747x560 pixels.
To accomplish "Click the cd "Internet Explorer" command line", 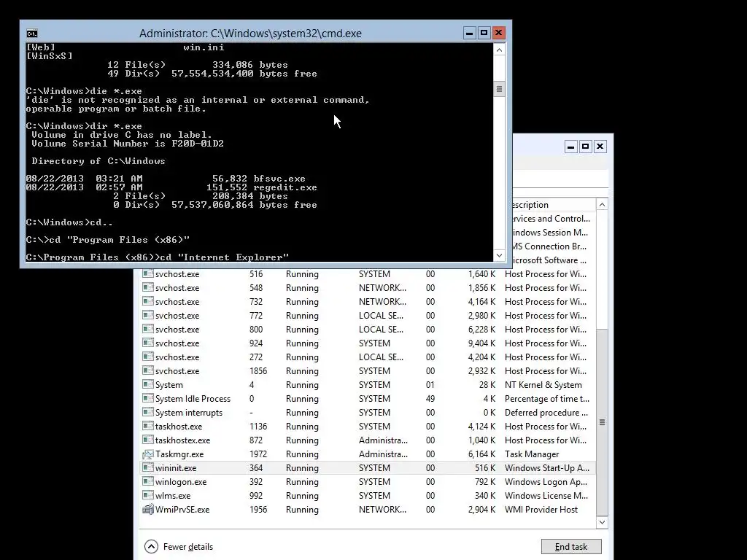I will [158, 257].
